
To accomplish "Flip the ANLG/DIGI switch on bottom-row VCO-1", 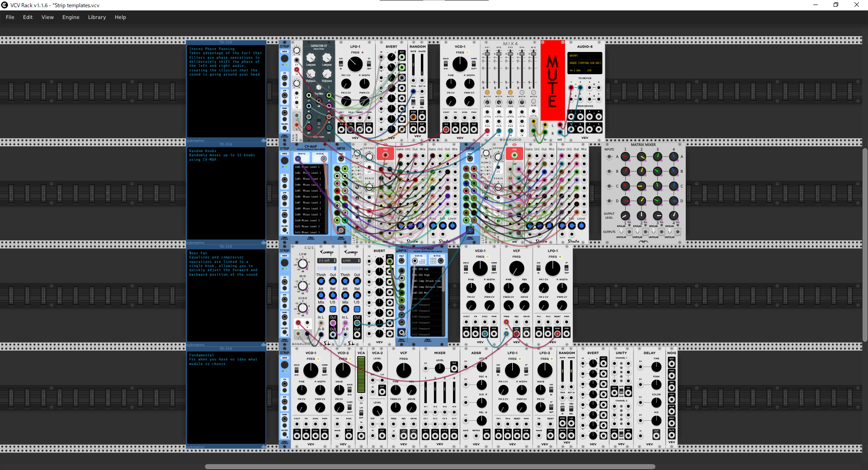I will coord(297,370).
